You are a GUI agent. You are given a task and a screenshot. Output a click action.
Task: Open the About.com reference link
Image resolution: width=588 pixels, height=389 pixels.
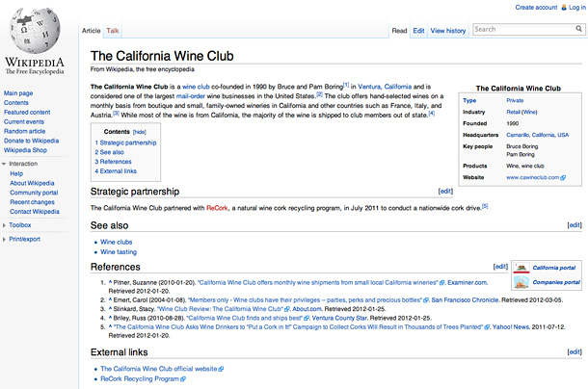pyautogui.click(x=307, y=309)
